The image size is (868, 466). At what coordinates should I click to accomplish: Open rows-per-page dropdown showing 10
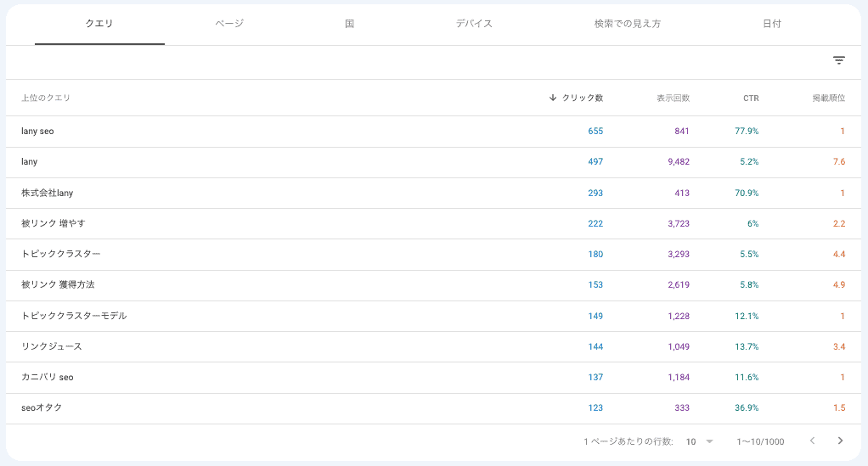[x=700, y=441]
